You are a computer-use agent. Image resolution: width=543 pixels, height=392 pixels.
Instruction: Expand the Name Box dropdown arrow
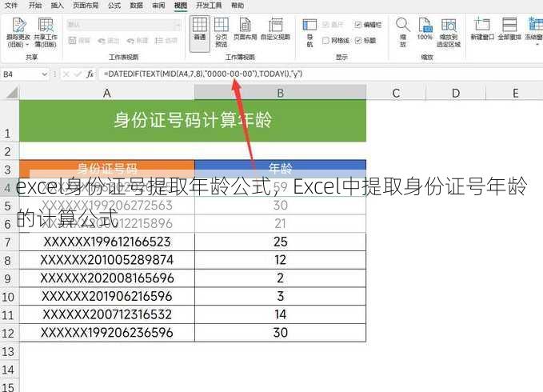point(44,74)
